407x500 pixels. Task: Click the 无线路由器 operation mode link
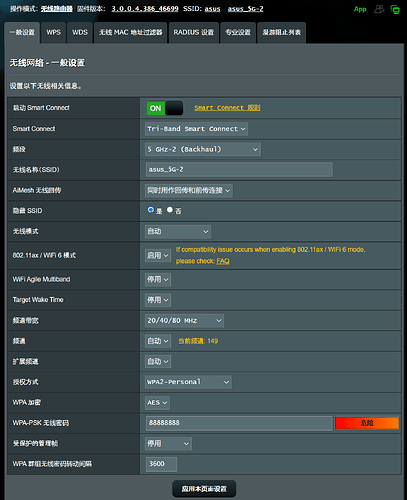57,9
